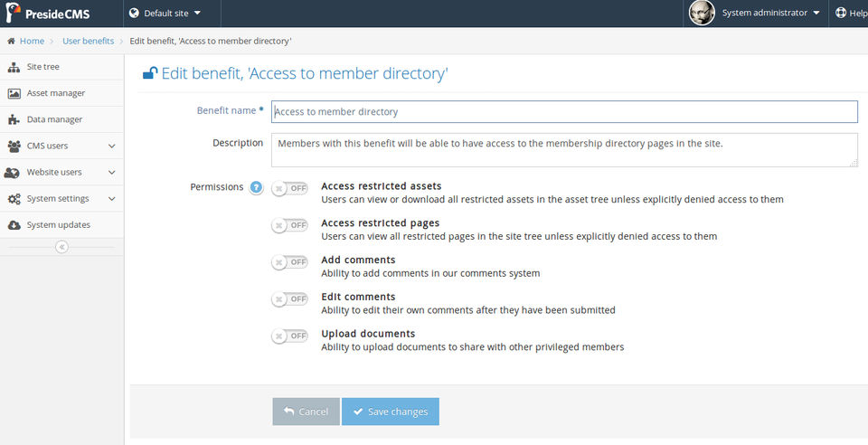This screenshot has height=445, width=868.
Task: Click the 'Upload documents' permission heading
Action: point(368,333)
